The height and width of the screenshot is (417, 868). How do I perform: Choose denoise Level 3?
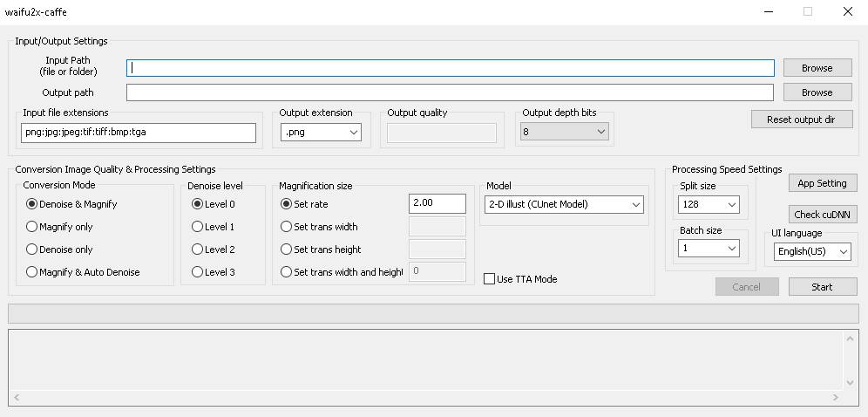tap(214, 272)
